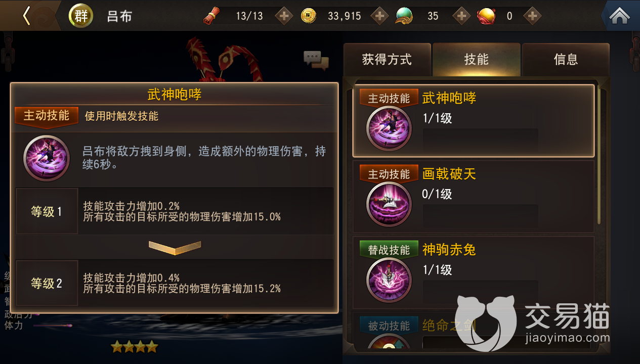Tap the gold coin currency icon

(x=309, y=16)
